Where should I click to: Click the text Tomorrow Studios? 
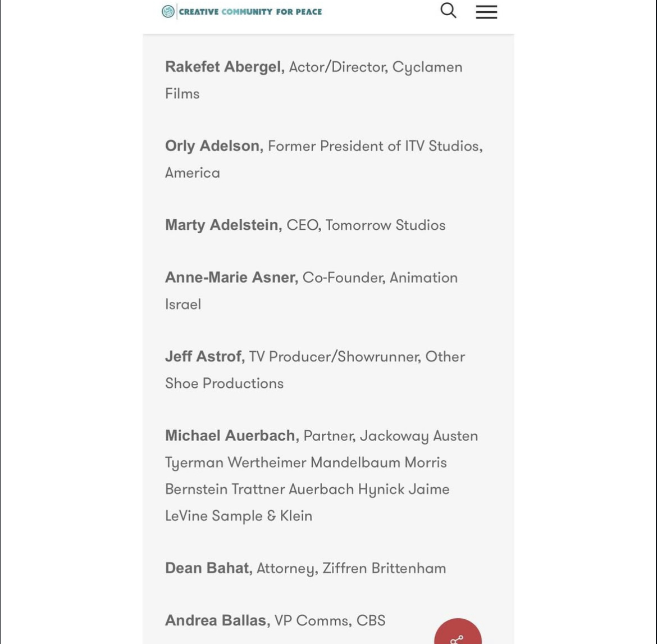click(385, 225)
